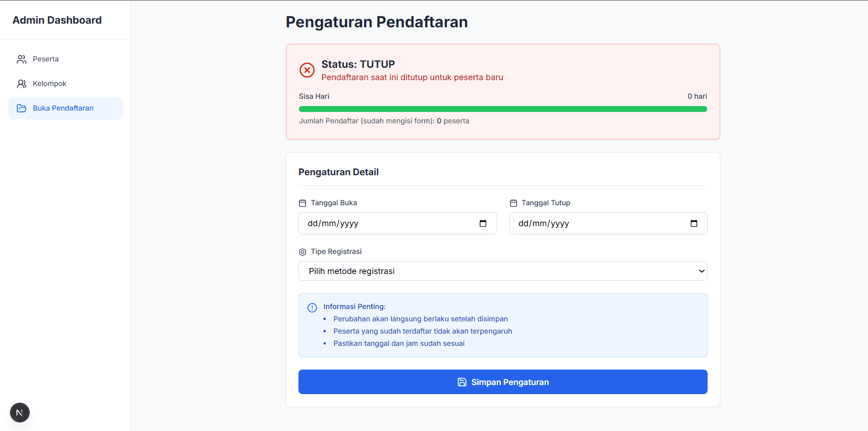Click the Peserta users icon in sidebar
868x431 pixels.
tap(21, 59)
